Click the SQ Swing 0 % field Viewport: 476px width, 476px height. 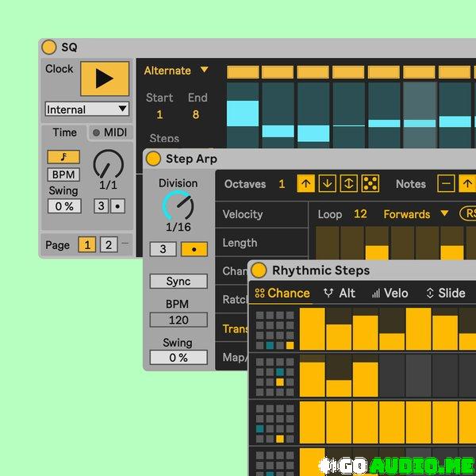pyautogui.click(x=64, y=206)
